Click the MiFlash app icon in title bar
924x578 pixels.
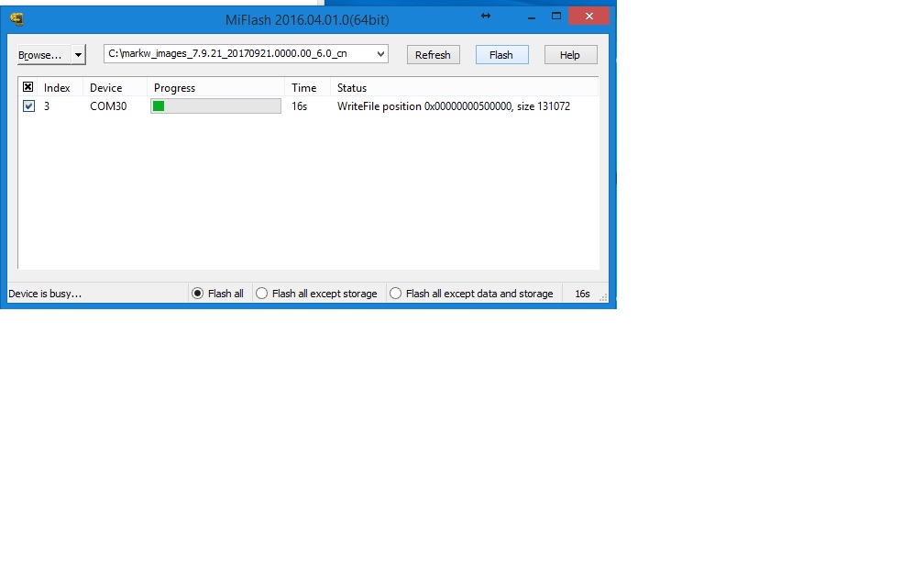(17, 19)
